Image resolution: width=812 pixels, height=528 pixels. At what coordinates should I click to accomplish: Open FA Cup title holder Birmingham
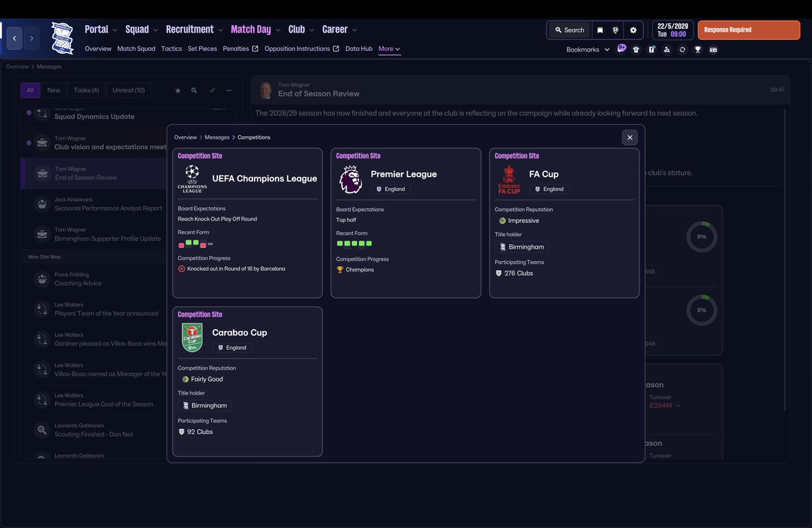pyautogui.click(x=521, y=247)
